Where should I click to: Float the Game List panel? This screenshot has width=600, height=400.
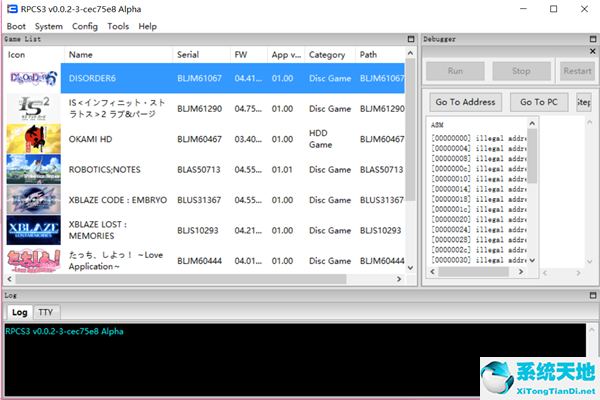[411, 39]
